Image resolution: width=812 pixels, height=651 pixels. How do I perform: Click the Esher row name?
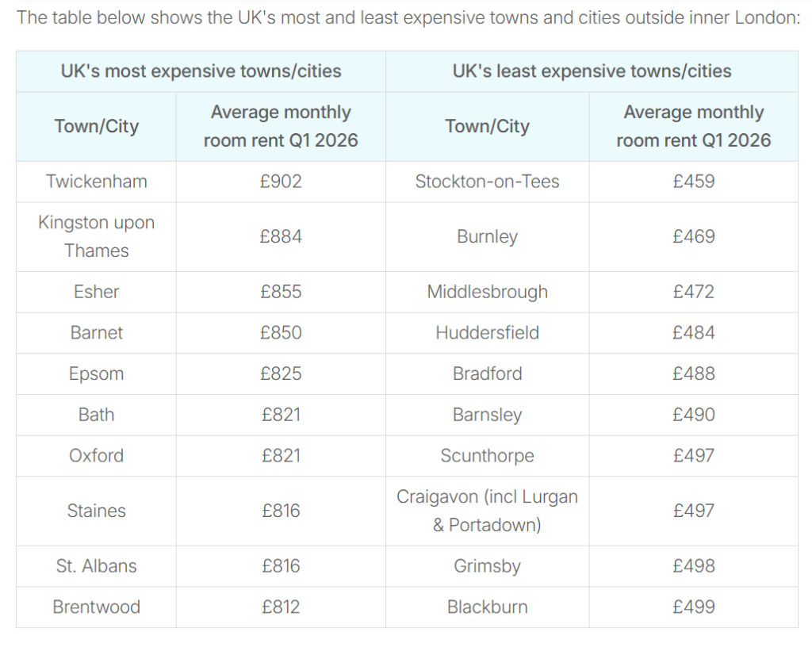pos(96,292)
